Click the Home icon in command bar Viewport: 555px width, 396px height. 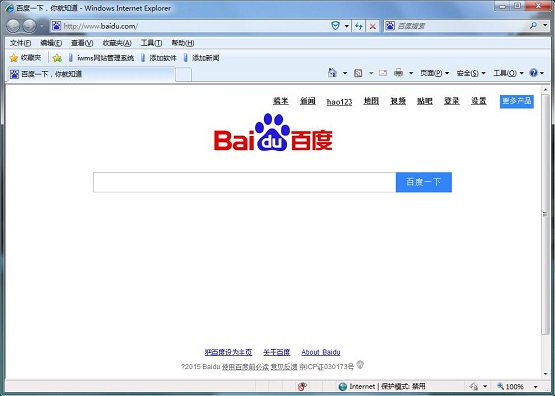click(x=332, y=73)
